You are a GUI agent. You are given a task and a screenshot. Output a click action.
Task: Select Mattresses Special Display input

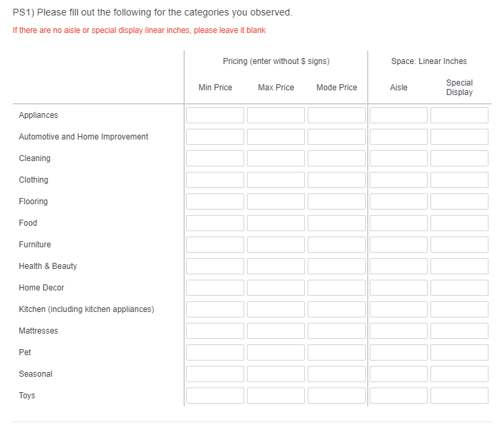pos(459,331)
